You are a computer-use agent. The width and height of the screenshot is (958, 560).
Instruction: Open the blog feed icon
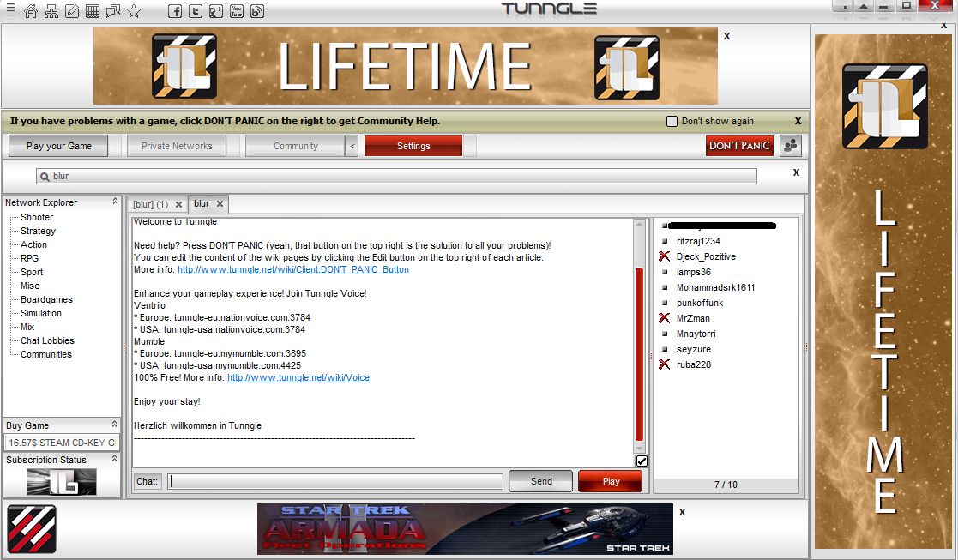point(257,11)
